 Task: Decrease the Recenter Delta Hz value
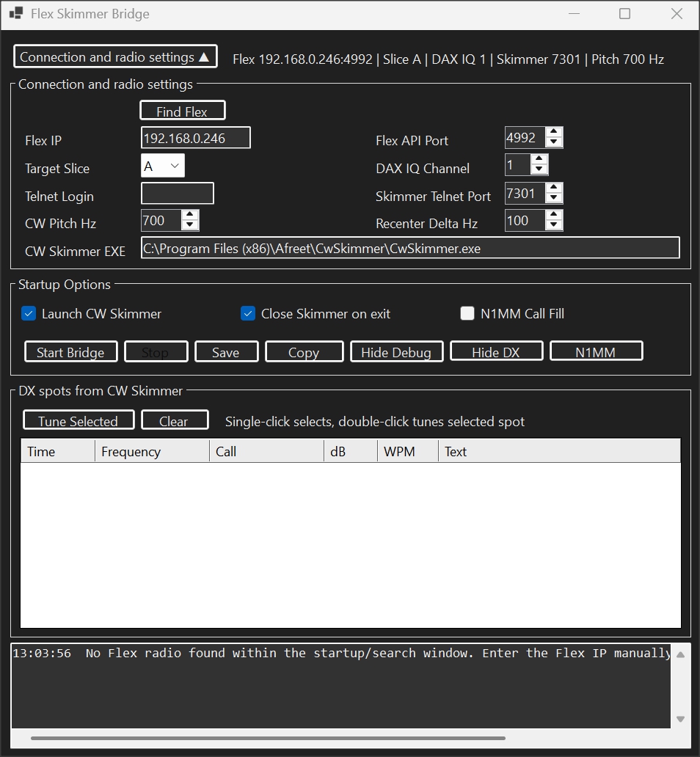click(554, 225)
